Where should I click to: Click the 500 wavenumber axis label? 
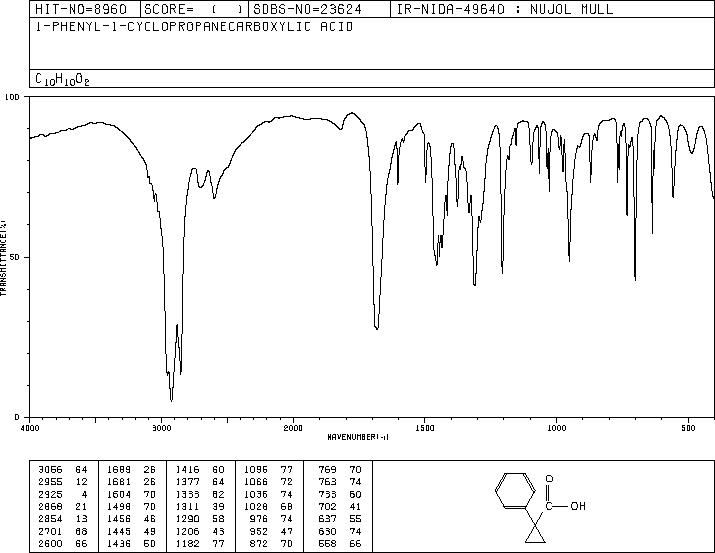pos(688,428)
